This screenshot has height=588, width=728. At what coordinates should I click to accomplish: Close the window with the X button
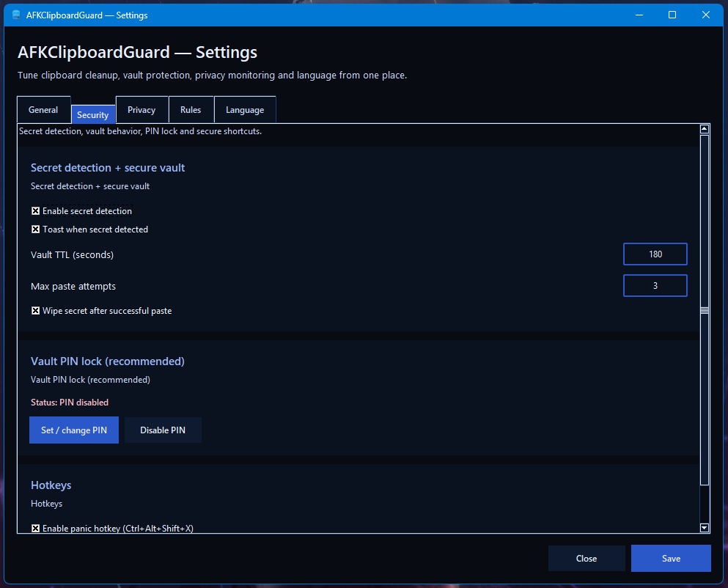point(705,15)
